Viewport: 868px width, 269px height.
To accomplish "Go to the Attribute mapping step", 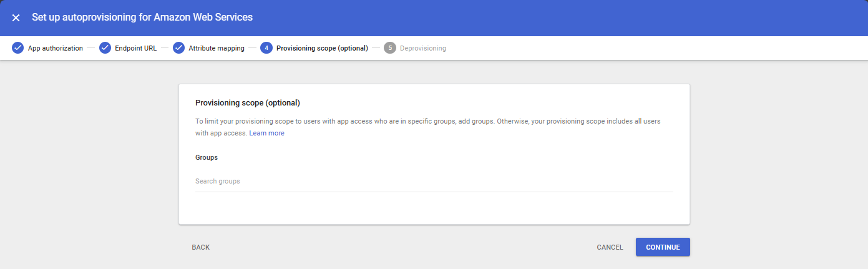I will pos(217,48).
